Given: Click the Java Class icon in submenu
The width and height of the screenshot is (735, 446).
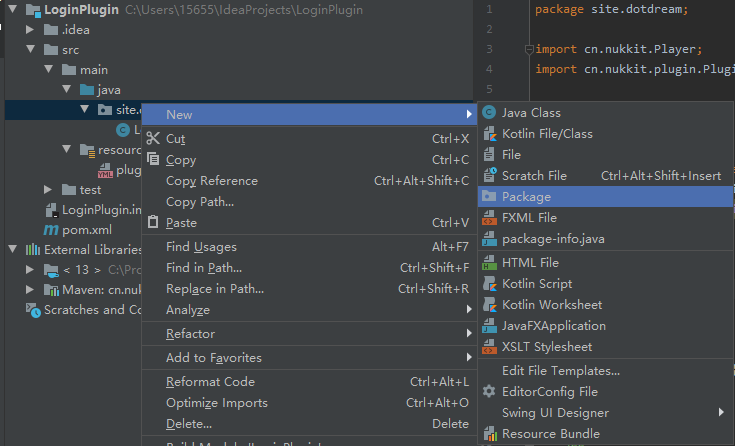Looking at the screenshot, I should (x=489, y=113).
